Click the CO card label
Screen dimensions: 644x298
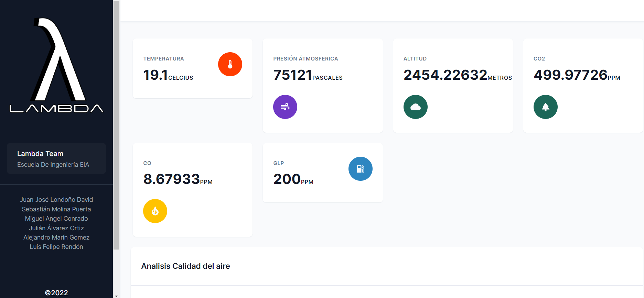pos(147,163)
